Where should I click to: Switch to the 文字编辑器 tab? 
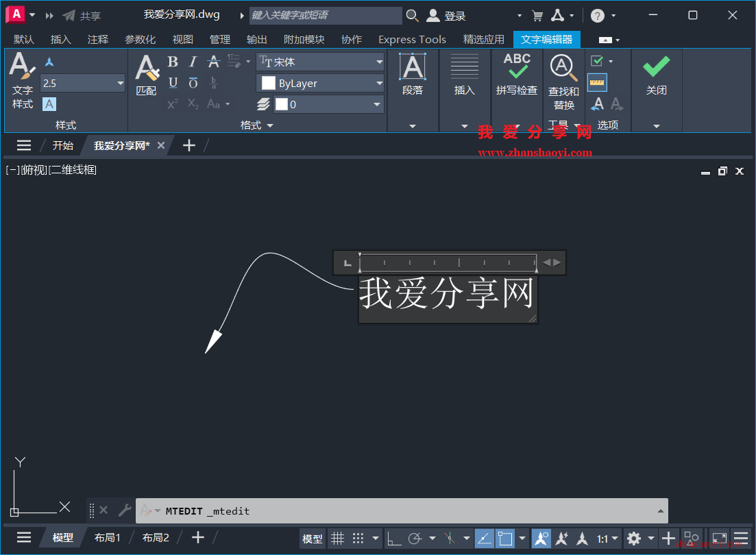pyautogui.click(x=547, y=40)
